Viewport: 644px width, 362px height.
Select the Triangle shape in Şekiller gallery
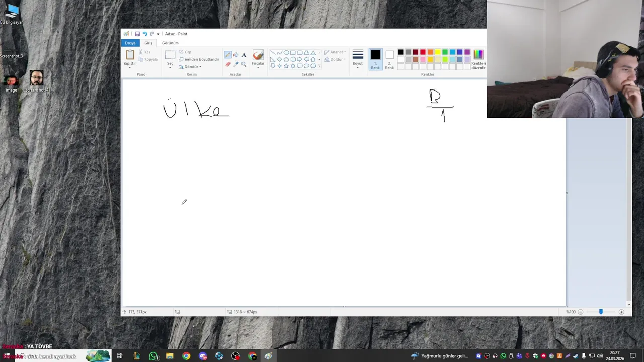click(x=313, y=52)
